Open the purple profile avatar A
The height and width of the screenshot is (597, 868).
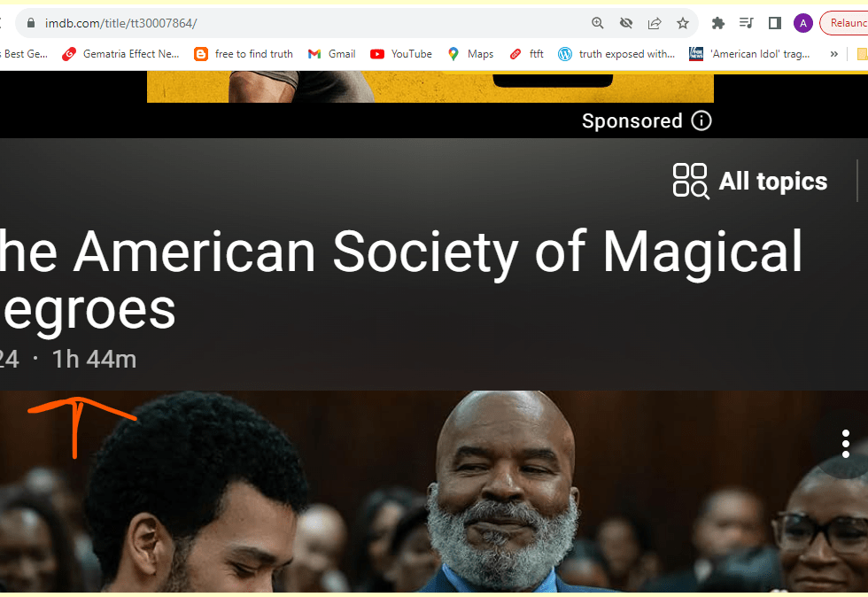coord(802,23)
